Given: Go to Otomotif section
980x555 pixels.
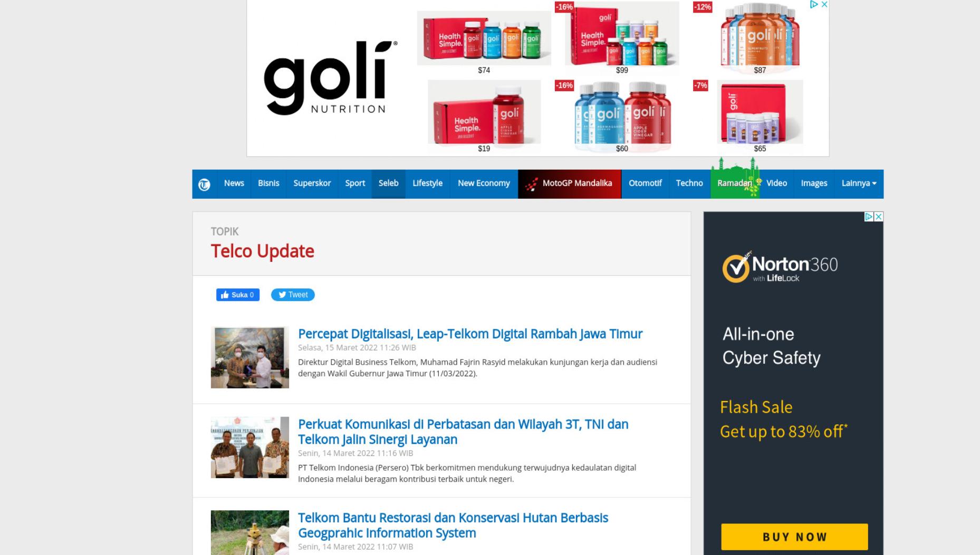Looking at the screenshot, I should coord(645,183).
